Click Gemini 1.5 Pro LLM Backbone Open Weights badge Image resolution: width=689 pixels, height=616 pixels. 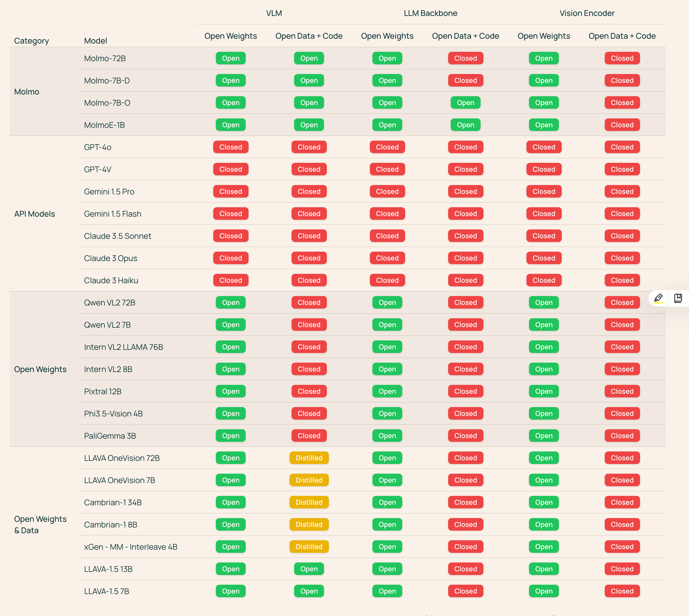pos(387,192)
